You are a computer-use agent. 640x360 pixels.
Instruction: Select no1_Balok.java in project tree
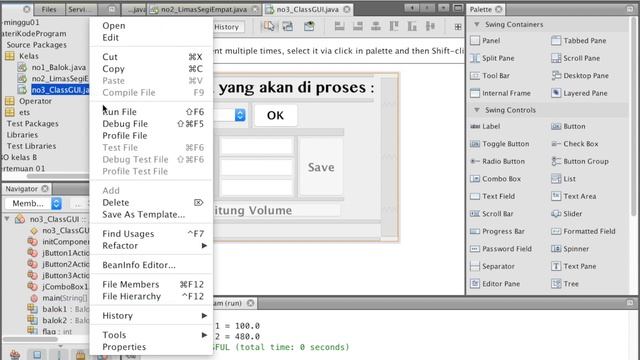(59, 67)
